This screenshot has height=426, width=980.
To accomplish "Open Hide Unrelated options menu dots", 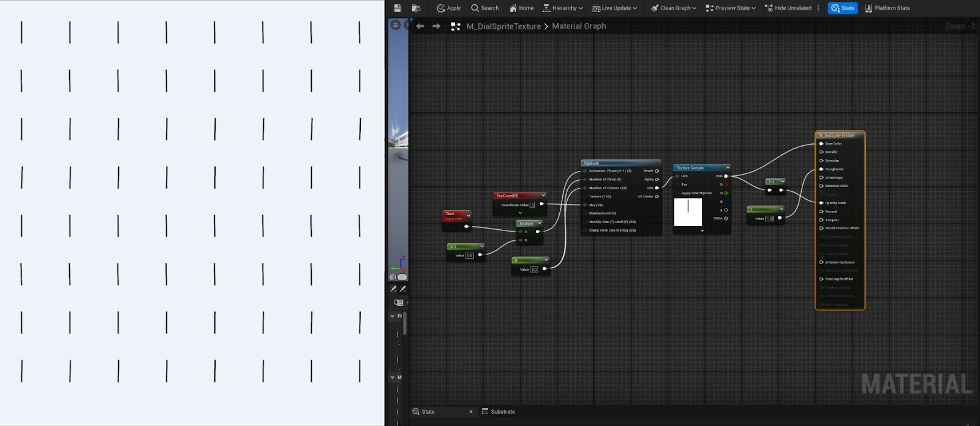I will click(x=818, y=8).
